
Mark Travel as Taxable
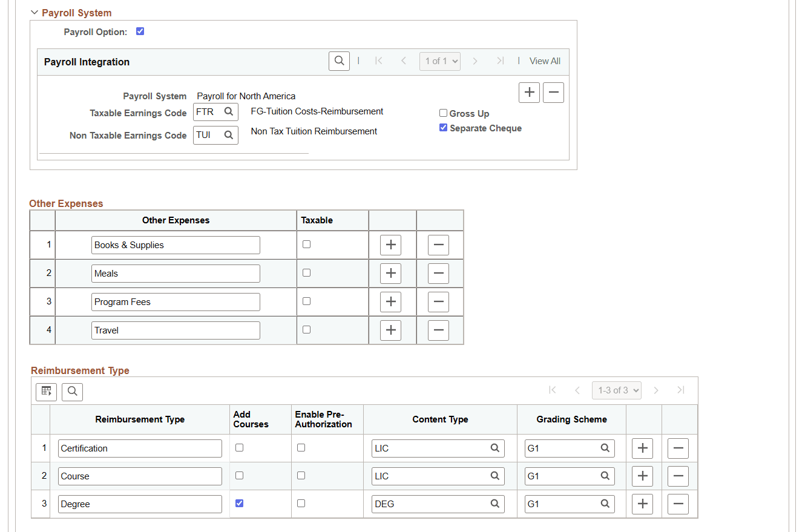point(306,330)
